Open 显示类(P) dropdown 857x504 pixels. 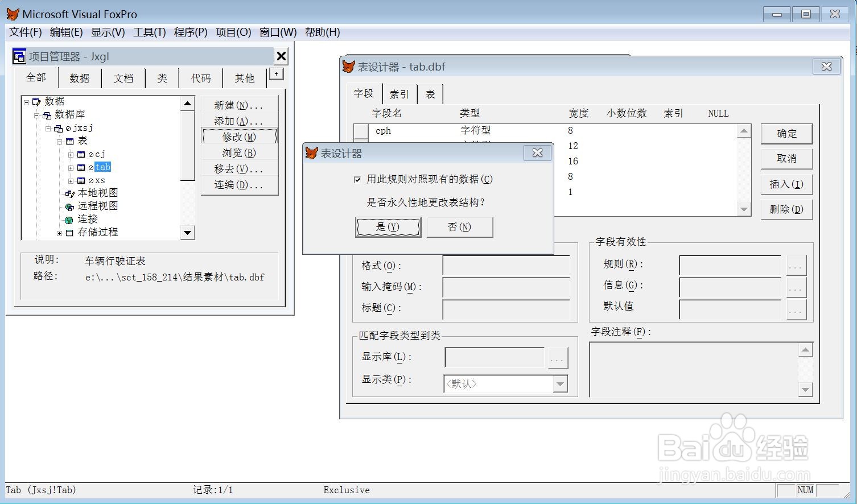click(560, 384)
